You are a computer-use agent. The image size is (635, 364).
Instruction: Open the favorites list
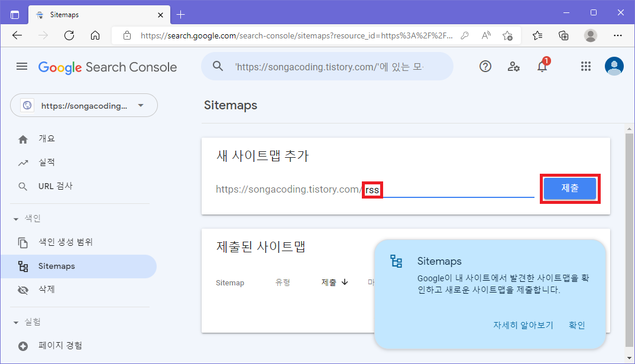pyautogui.click(x=537, y=35)
